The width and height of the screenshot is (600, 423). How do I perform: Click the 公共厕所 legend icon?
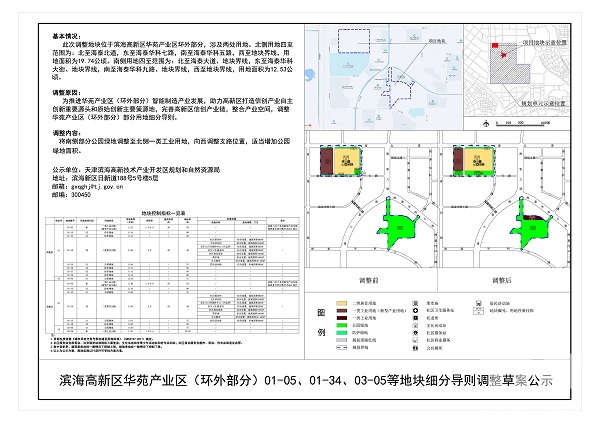tap(416, 348)
